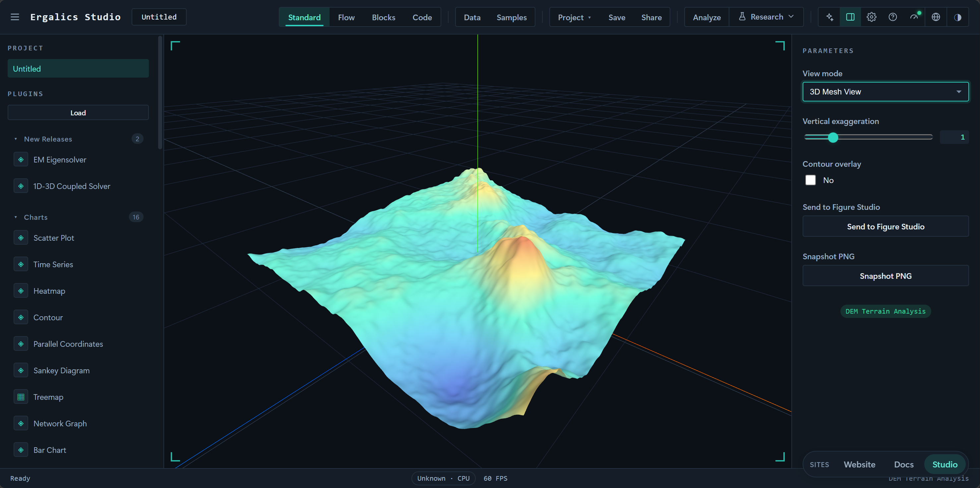Adjust the Vertical exaggeration slider handle
The image size is (980, 488).
833,137
